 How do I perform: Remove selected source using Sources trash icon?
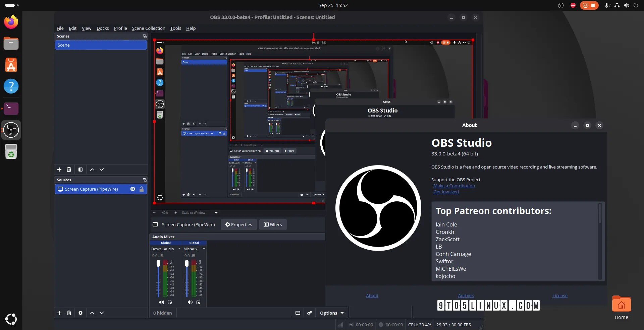(69, 313)
